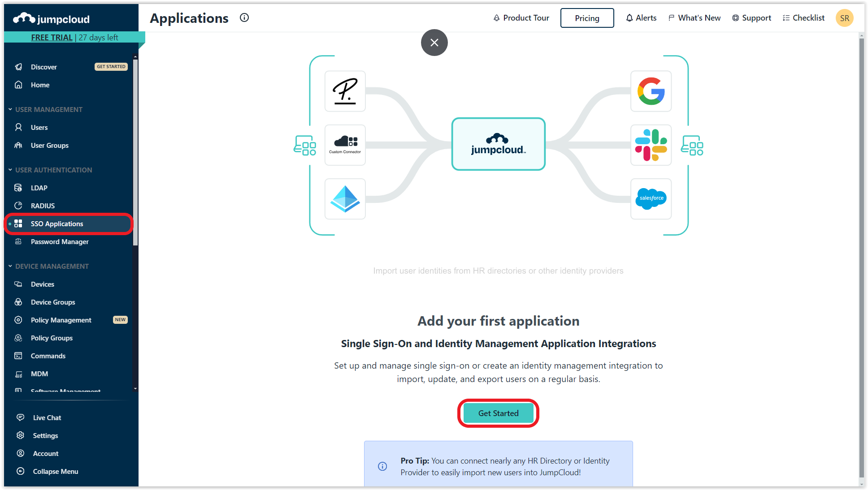Click the GET STARTED badge beside Discover
Image resolution: width=868 pixels, height=490 pixels.
coord(111,67)
